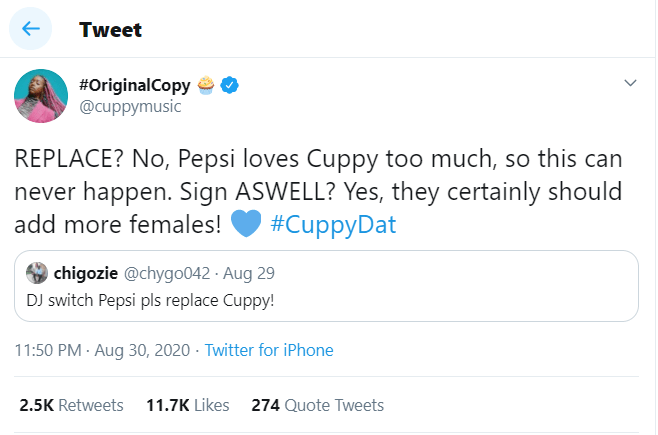Click the @chygo042 handle
This screenshot has height=435, width=658.
pyautogui.click(x=169, y=273)
